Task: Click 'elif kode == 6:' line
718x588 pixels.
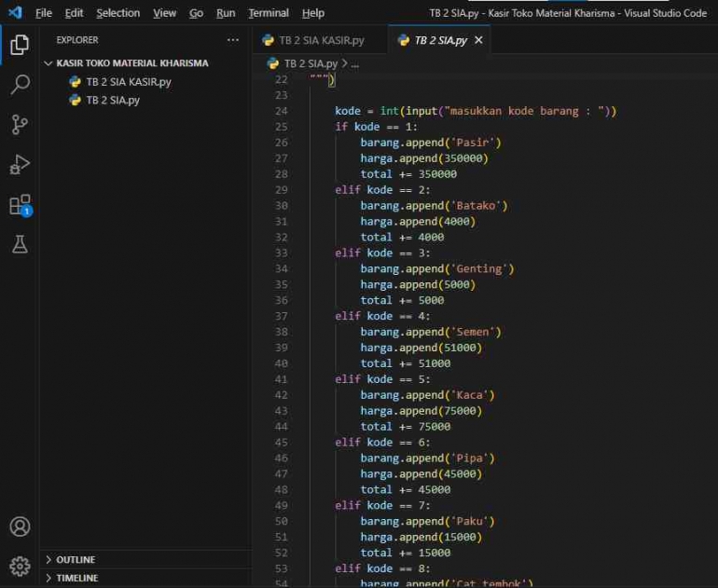Action: coord(382,443)
